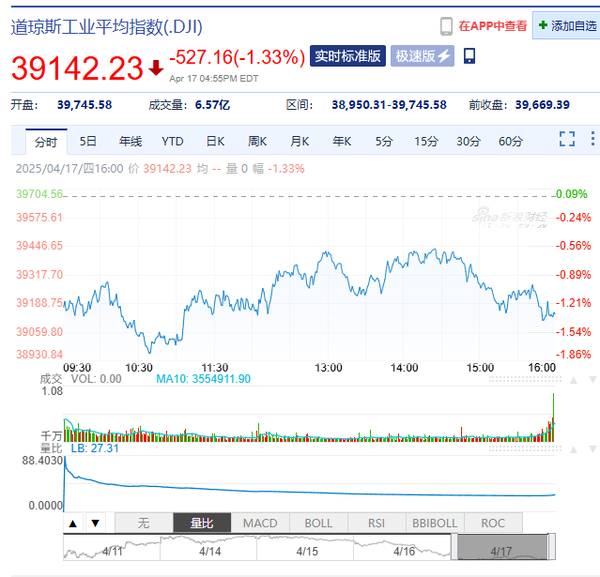The width and height of the screenshot is (600, 577).
Task: Click the opening price 39,745.58
Action: (85, 105)
